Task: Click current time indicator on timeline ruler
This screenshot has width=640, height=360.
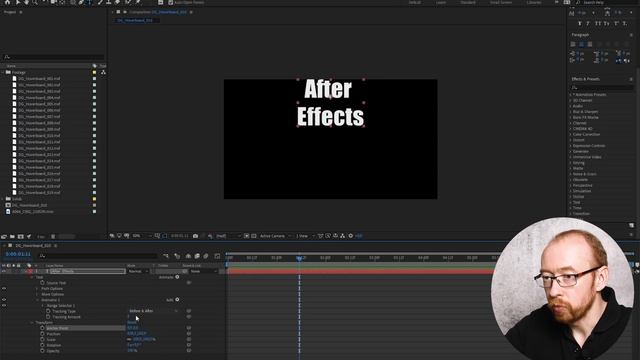Action: point(299,258)
